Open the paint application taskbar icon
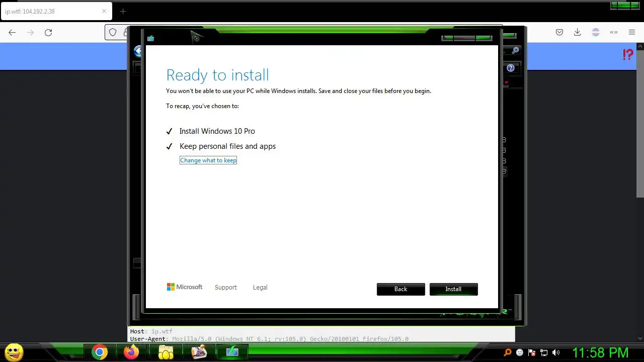Image resolution: width=644 pixels, height=362 pixels. pos(199,352)
